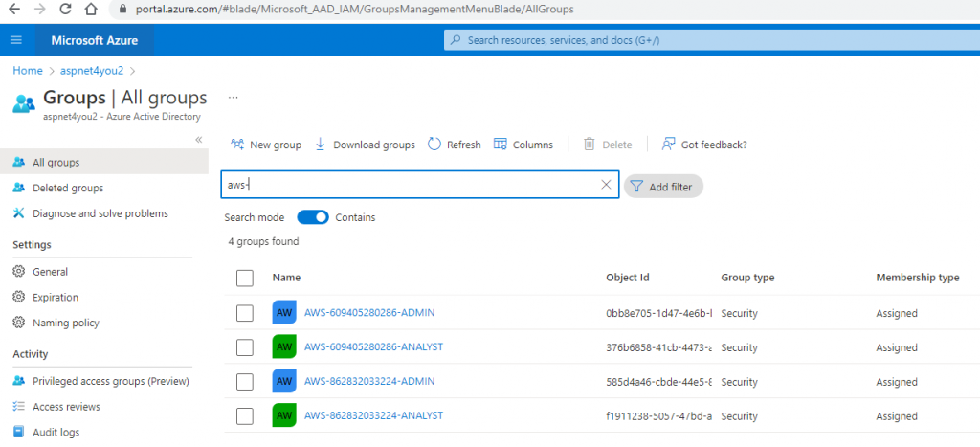Click the address bar padlock icon
980x447 pixels.
pyautogui.click(x=122, y=10)
